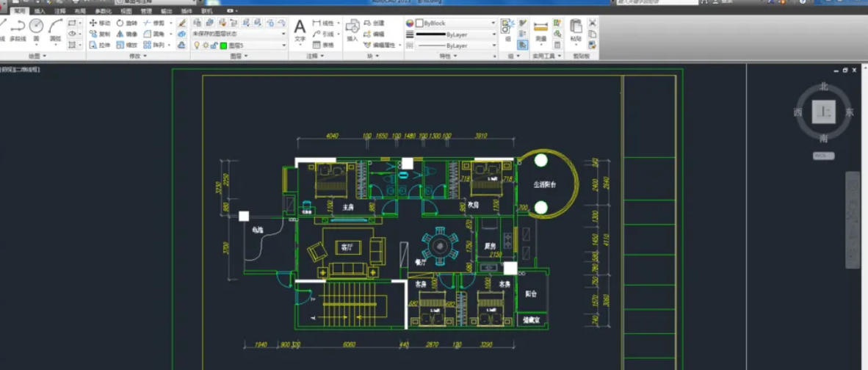Select the Circle (圆) drawing tool
The height and width of the screenshot is (370, 868).
tap(36, 28)
